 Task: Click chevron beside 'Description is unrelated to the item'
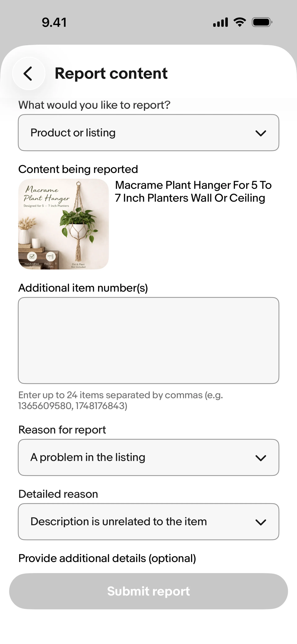click(x=260, y=522)
